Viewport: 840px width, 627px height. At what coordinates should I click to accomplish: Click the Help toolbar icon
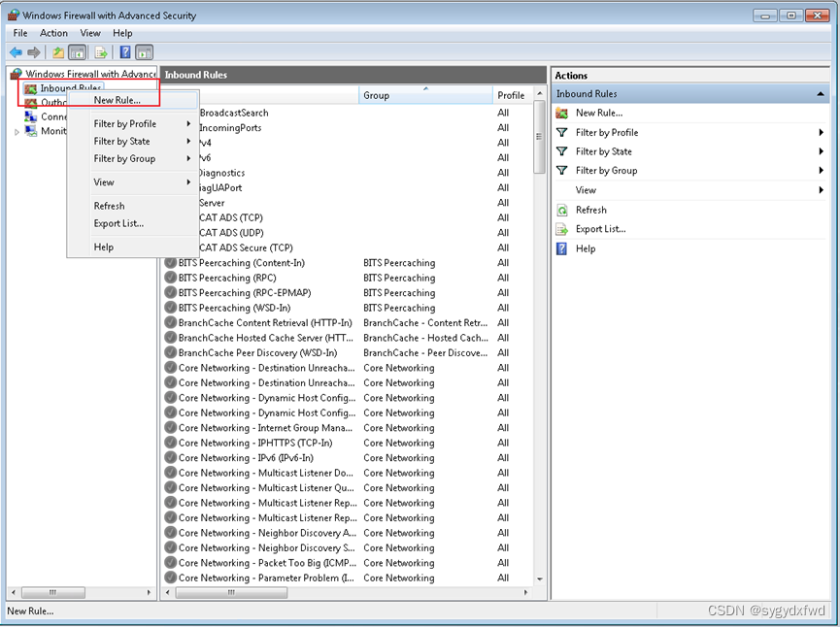point(125,52)
